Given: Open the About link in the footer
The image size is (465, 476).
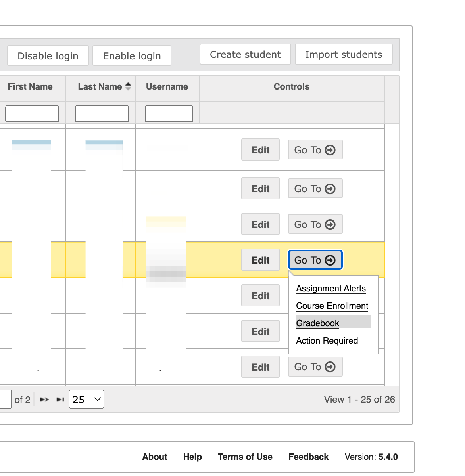Looking at the screenshot, I should click(x=155, y=457).
